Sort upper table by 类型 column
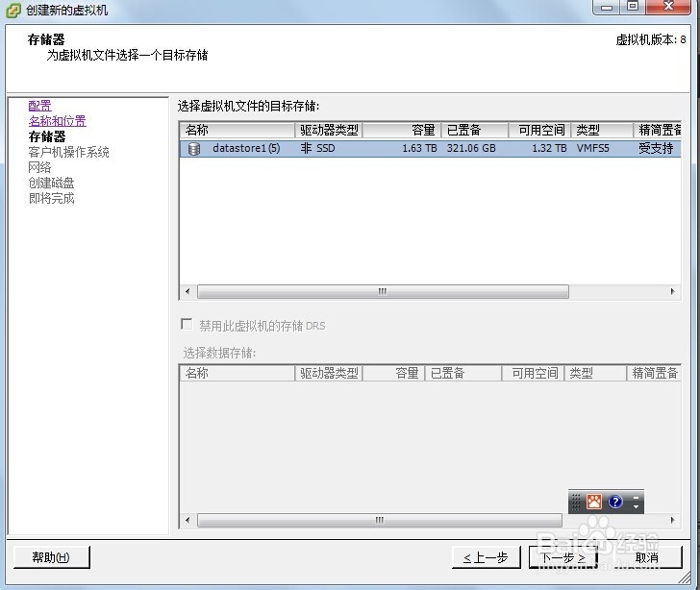Image resolution: width=700 pixels, height=590 pixels. [602, 131]
